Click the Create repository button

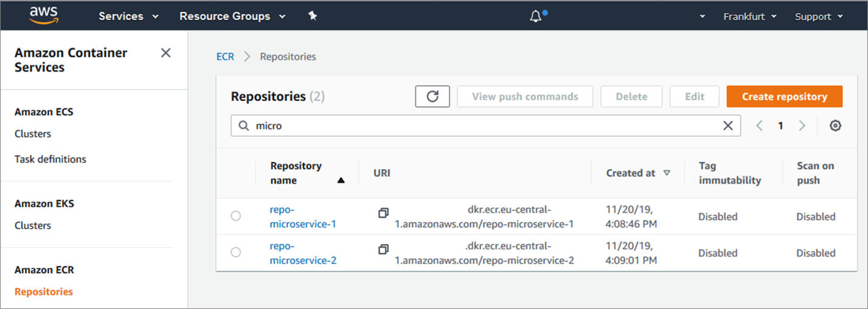784,97
